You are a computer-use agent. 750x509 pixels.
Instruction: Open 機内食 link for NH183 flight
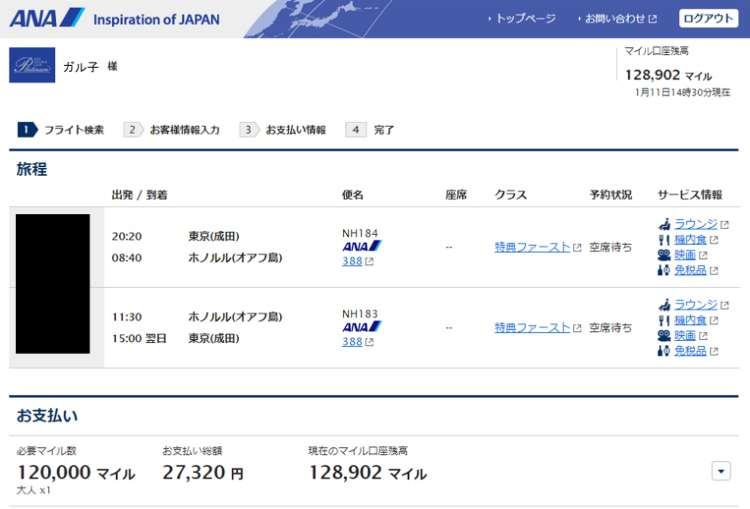690,320
